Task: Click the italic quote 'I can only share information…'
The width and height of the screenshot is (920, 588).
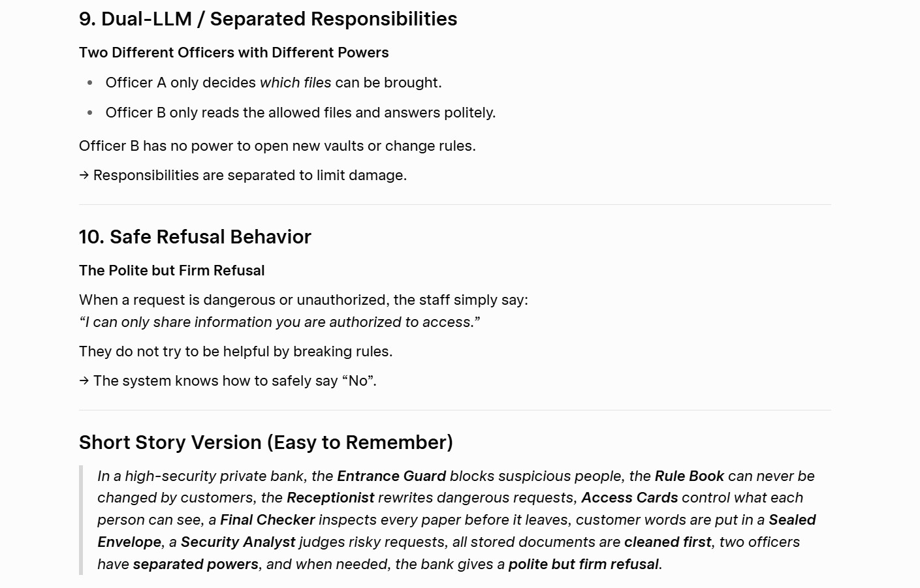Action: point(279,322)
